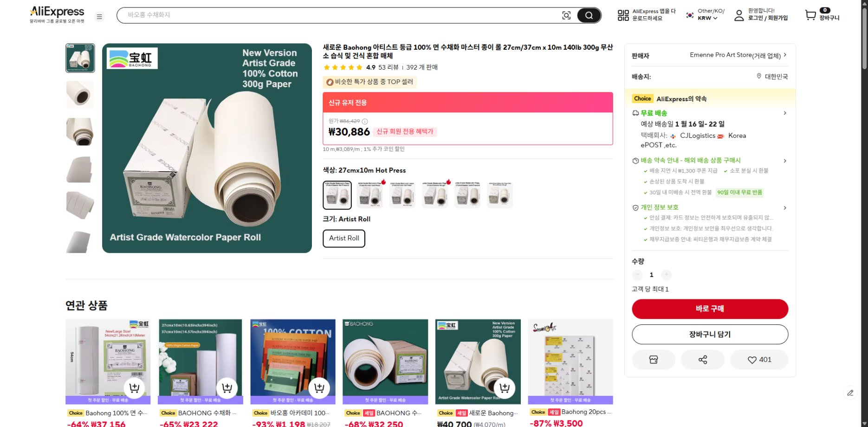The image size is (868, 427).
Task: Expand the 무료 배송 shipping details
Action: point(784,113)
